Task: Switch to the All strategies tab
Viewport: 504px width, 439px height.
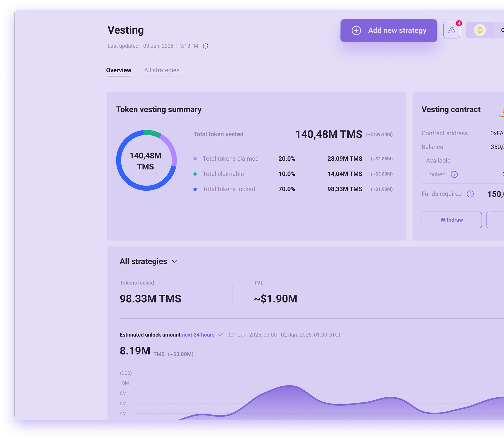Action: pos(162,70)
